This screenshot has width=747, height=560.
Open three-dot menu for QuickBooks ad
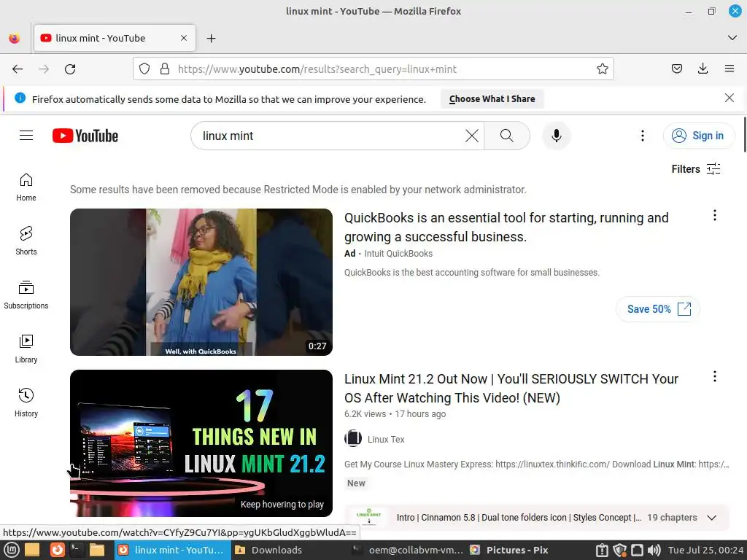pos(714,215)
